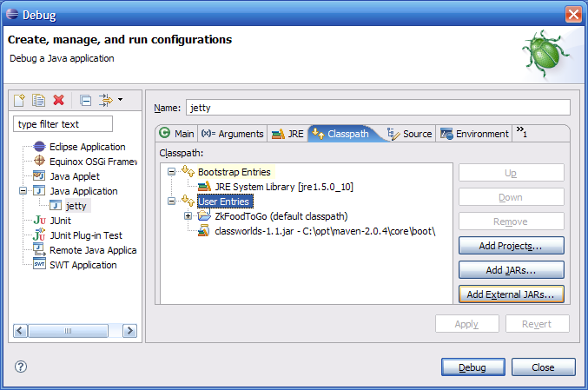
Task: Select JUnit in configuration tree
Action: pos(61,221)
